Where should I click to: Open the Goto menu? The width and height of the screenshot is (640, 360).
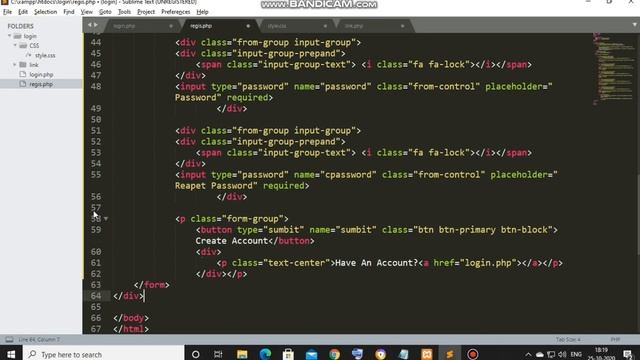point(105,12)
